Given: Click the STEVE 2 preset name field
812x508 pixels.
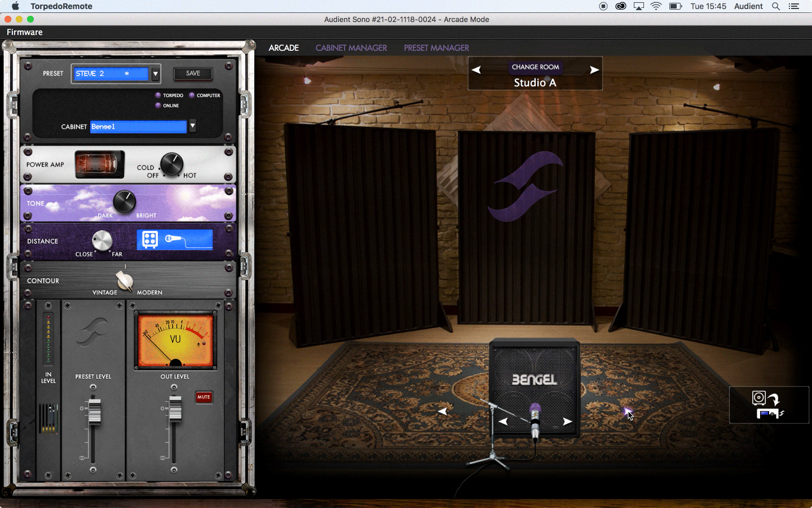Looking at the screenshot, I should click(x=111, y=73).
